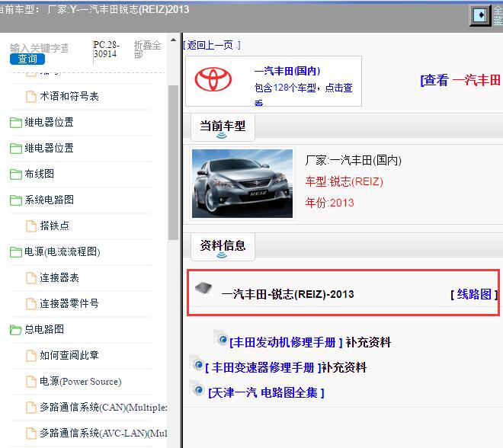This screenshot has height=448, width=503.
Task: Click the open folder icon beside 总电路图
Action: 15,330
